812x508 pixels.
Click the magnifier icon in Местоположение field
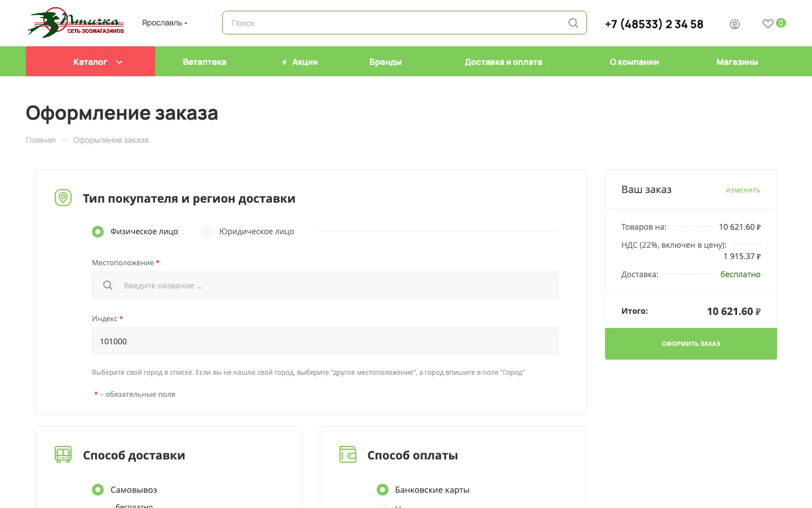tap(108, 285)
